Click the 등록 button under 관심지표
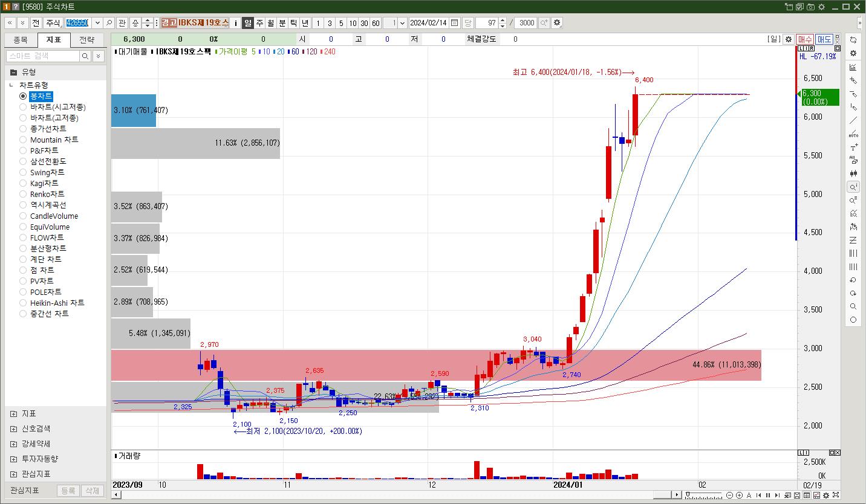The width and height of the screenshot is (866, 504). (68, 491)
